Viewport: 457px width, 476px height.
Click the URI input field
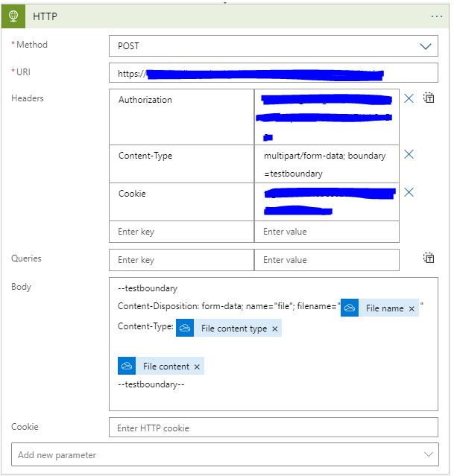273,73
